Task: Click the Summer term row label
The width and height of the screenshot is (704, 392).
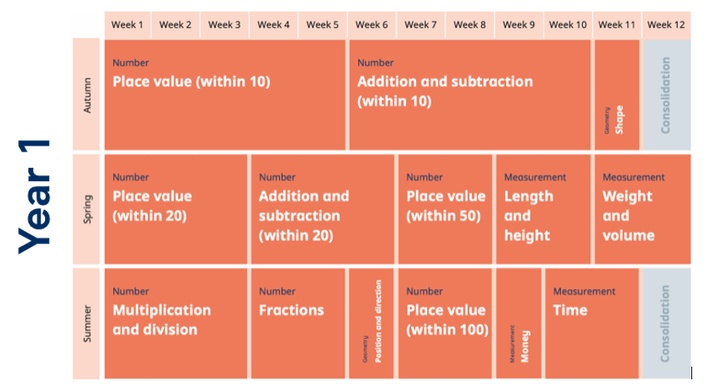Action: tap(86, 324)
